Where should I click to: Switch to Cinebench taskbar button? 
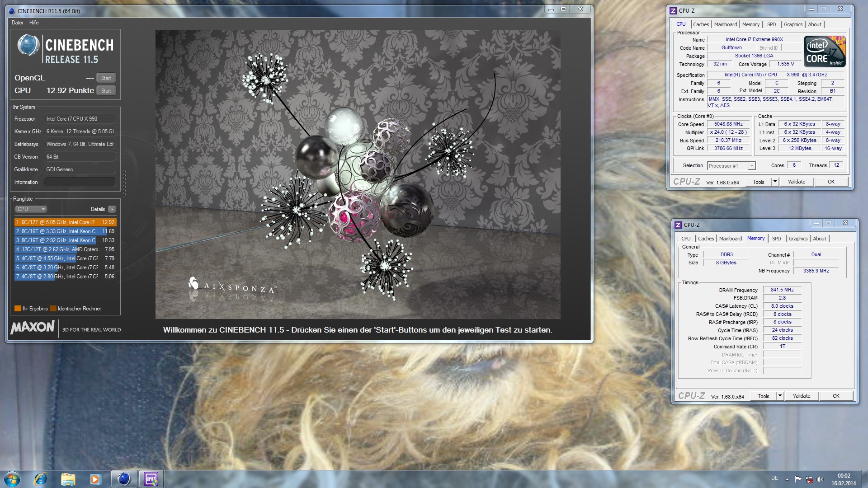click(x=124, y=479)
